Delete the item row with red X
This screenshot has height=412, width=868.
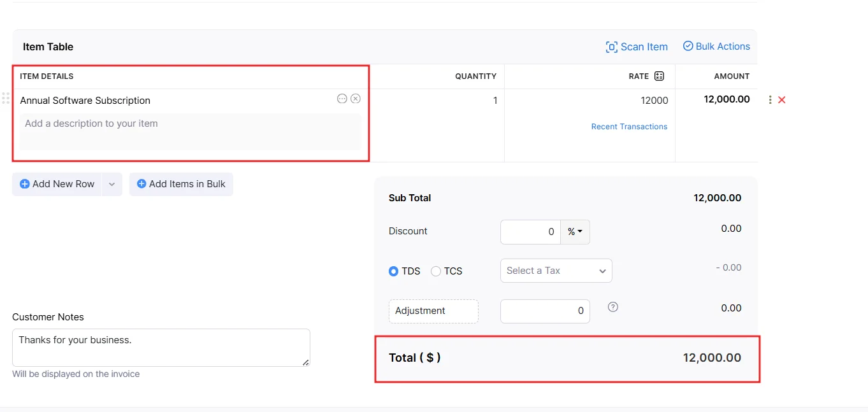[782, 100]
